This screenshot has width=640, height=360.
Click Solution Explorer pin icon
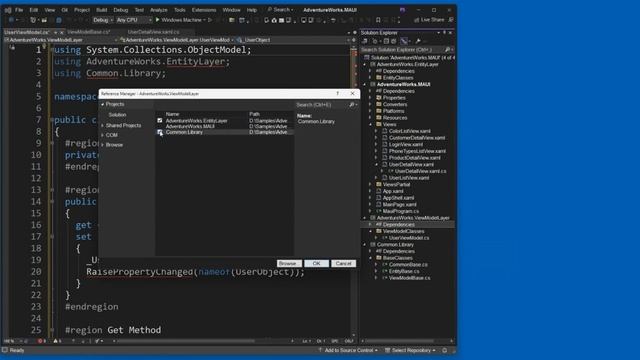click(x=444, y=33)
